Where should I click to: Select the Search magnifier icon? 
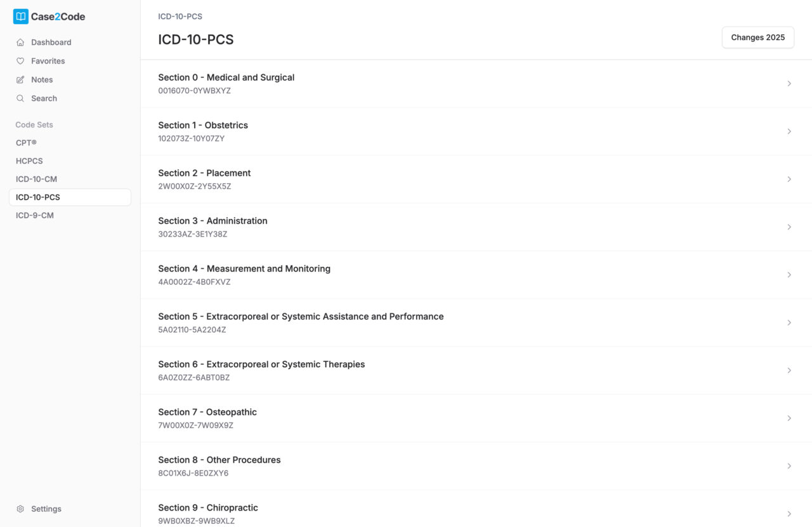(x=21, y=98)
